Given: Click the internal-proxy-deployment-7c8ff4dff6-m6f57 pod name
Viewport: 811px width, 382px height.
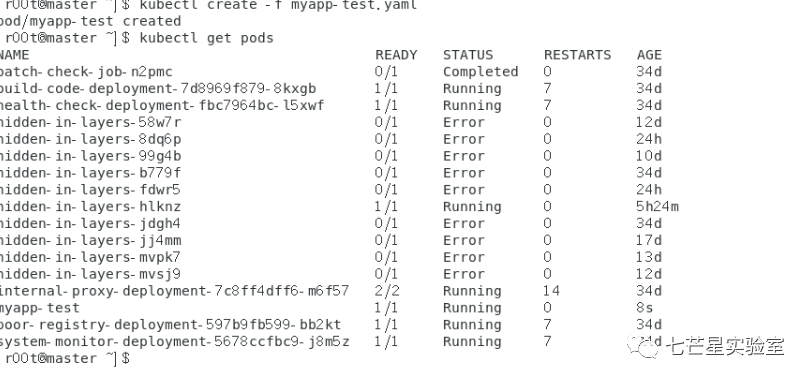Looking at the screenshot, I should point(174,291).
